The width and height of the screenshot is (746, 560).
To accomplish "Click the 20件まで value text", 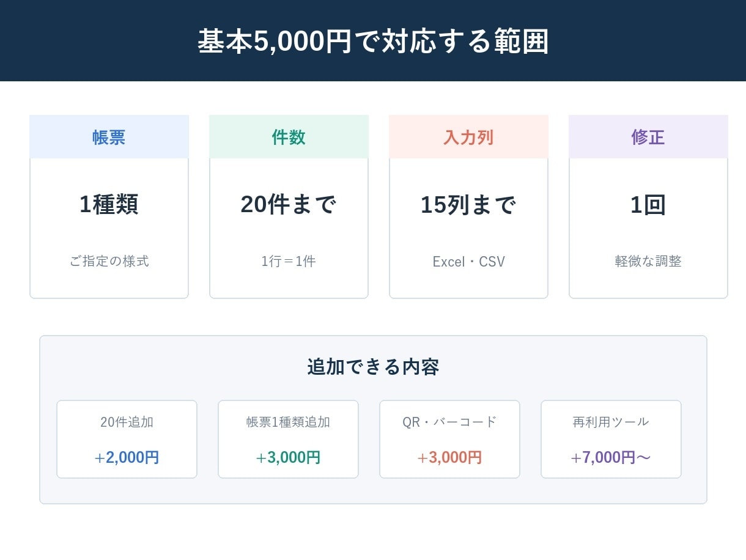I will coord(289,204).
